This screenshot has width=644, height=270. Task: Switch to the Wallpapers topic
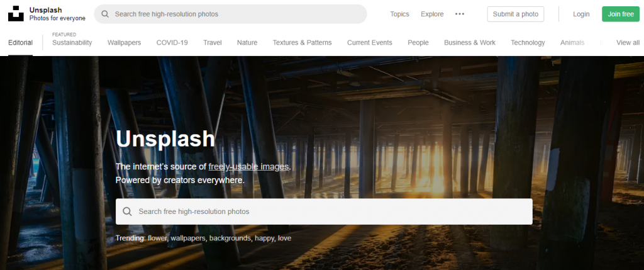click(x=124, y=42)
